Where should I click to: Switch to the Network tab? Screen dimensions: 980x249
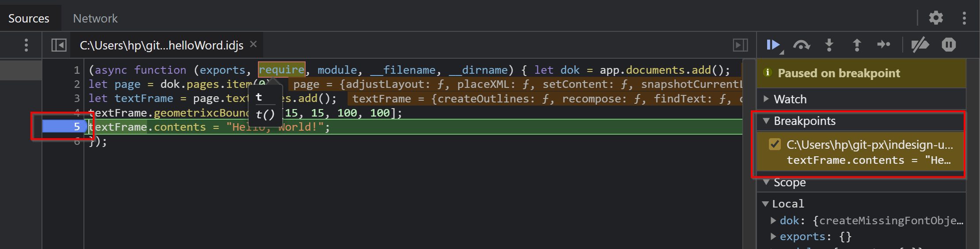pyautogui.click(x=95, y=19)
